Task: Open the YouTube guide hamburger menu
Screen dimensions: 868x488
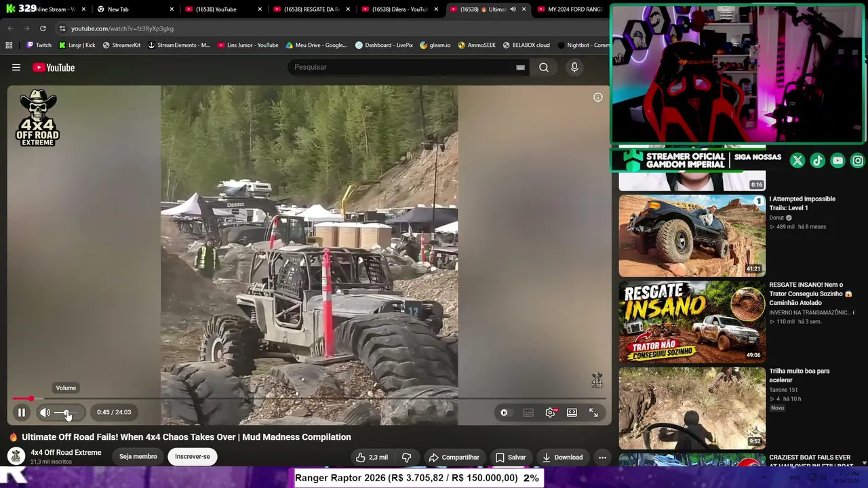Action: (x=16, y=67)
